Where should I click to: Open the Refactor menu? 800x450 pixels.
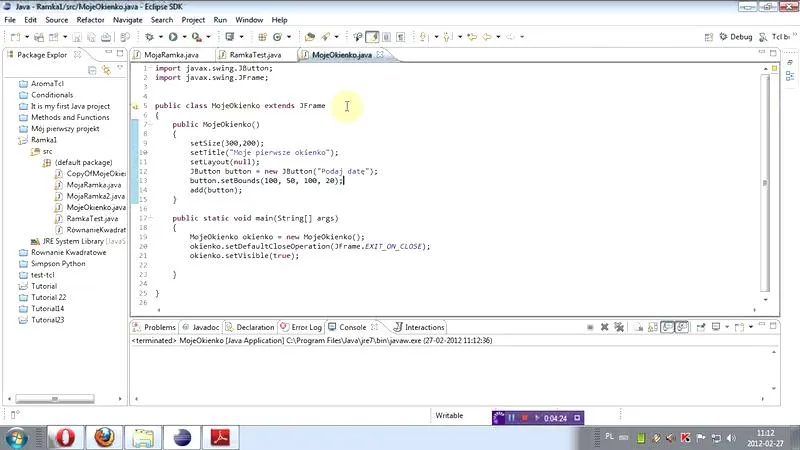tap(90, 20)
